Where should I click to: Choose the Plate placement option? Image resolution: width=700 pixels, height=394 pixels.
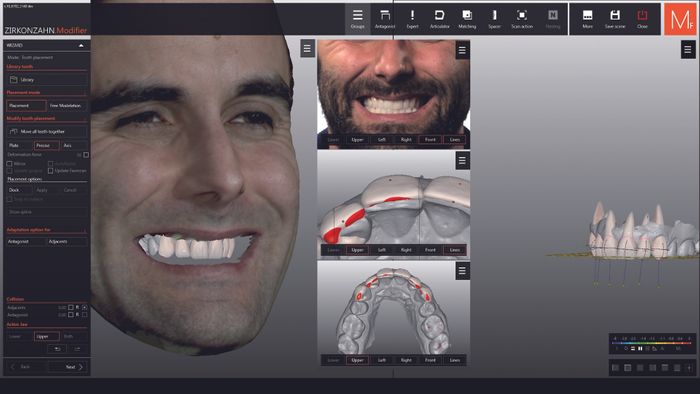click(x=20, y=145)
